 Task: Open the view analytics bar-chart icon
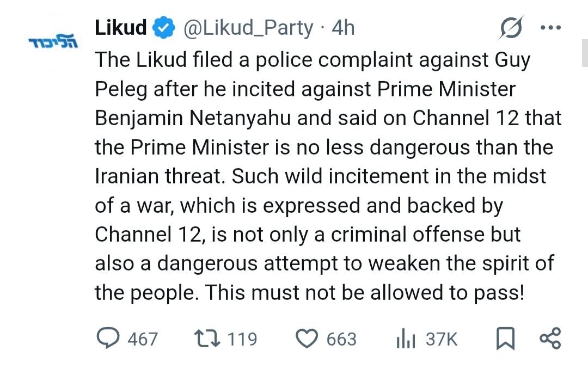(406, 339)
